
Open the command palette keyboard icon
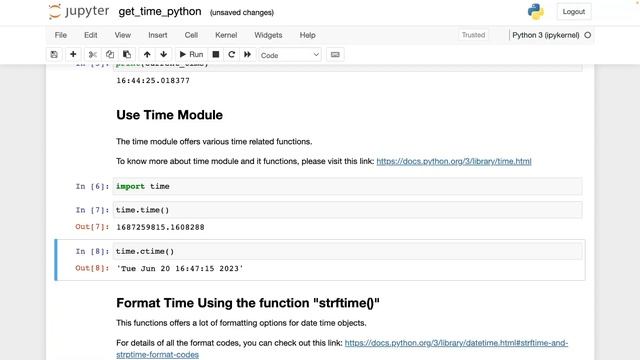tap(335, 55)
